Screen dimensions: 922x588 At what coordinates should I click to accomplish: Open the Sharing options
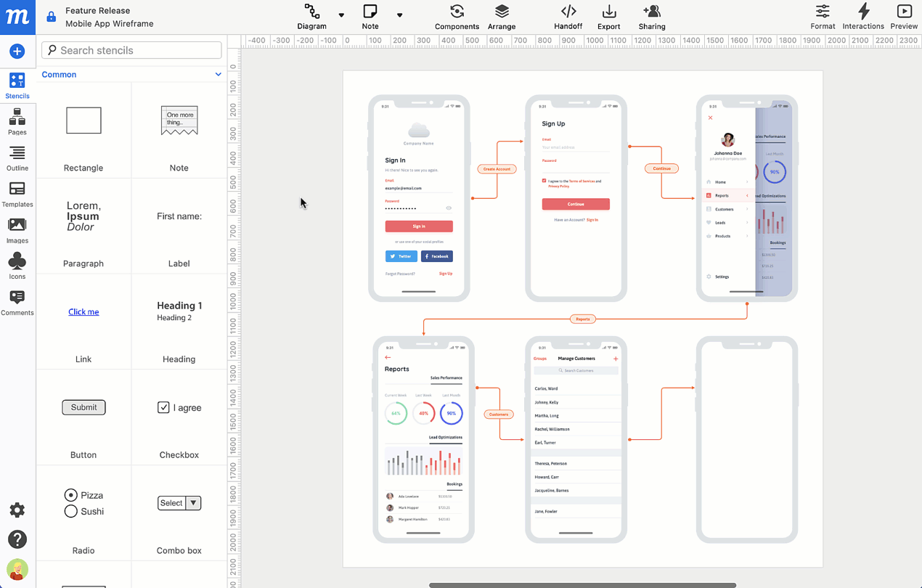click(651, 16)
